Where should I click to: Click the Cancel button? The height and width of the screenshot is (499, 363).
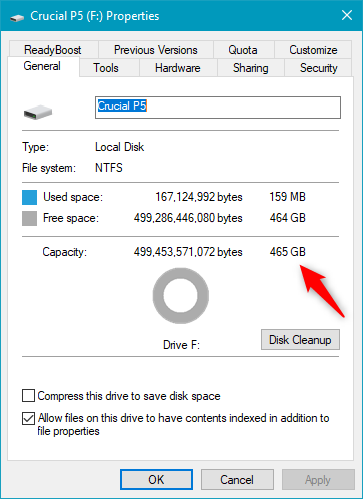pos(237,480)
